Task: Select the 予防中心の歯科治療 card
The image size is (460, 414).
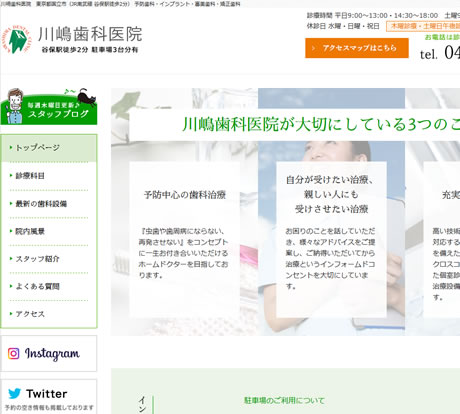Action: pos(185,239)
